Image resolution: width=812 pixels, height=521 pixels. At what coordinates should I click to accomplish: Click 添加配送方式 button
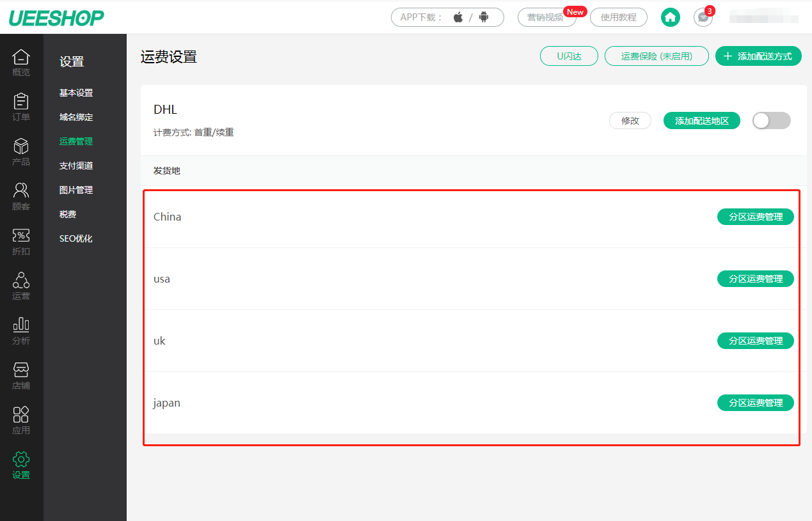(x=757, y=56)
